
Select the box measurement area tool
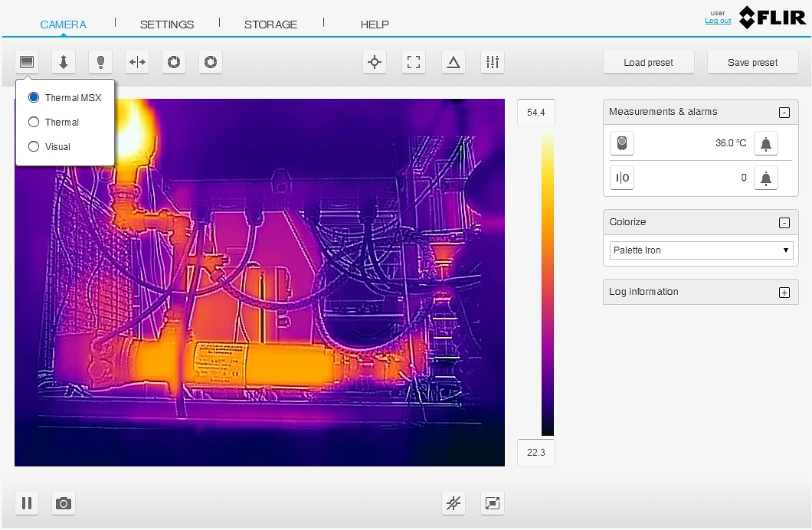[414, 63]
